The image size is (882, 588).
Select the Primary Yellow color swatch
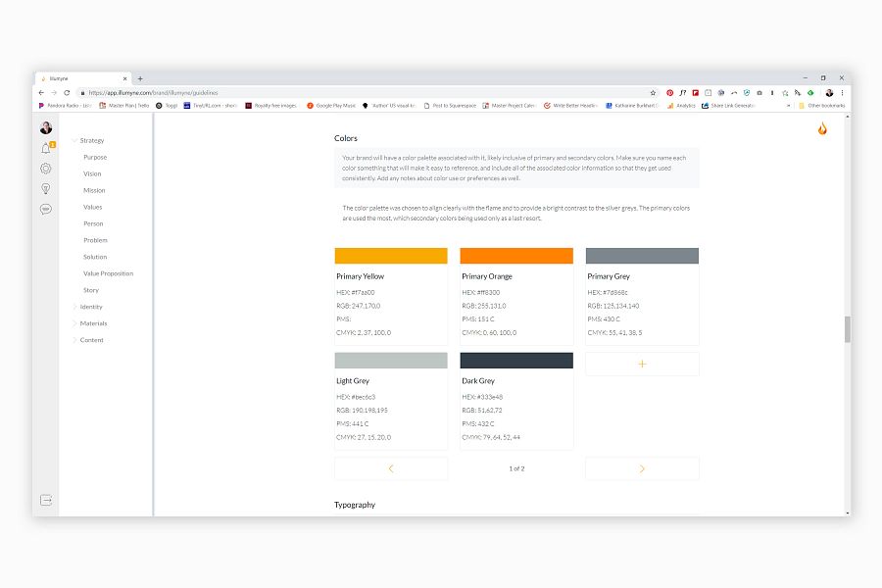(x=391, y=256)
